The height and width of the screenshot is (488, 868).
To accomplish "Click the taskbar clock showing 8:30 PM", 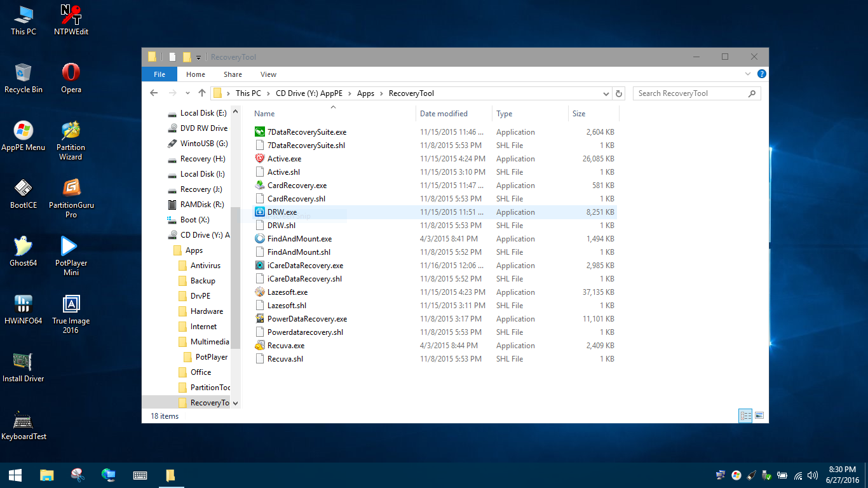I will 842,475.
